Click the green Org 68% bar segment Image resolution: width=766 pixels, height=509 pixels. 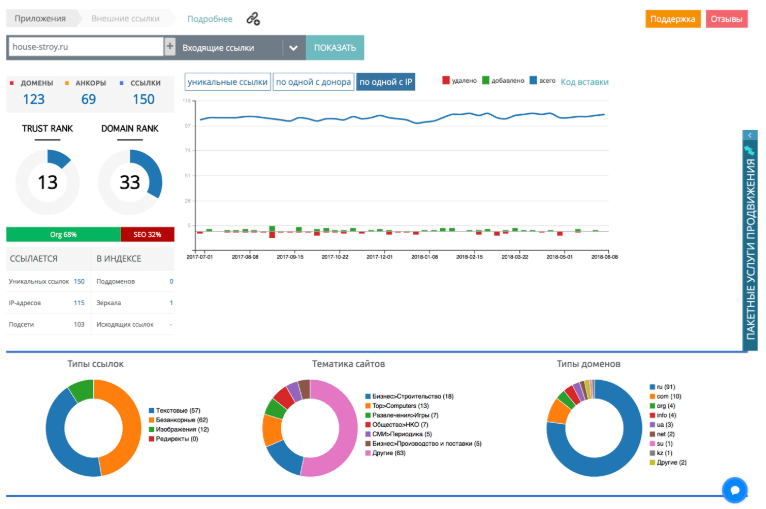coord(64,234)
